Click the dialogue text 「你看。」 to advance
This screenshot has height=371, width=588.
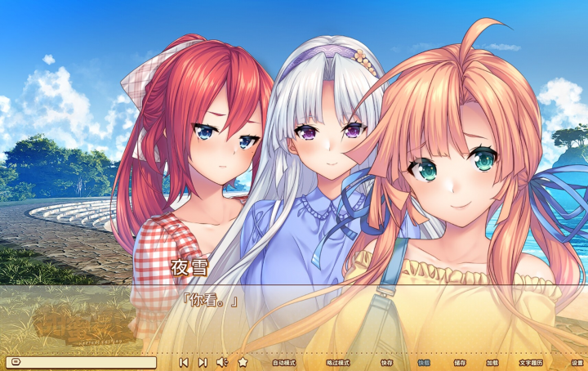pos(211,302)
